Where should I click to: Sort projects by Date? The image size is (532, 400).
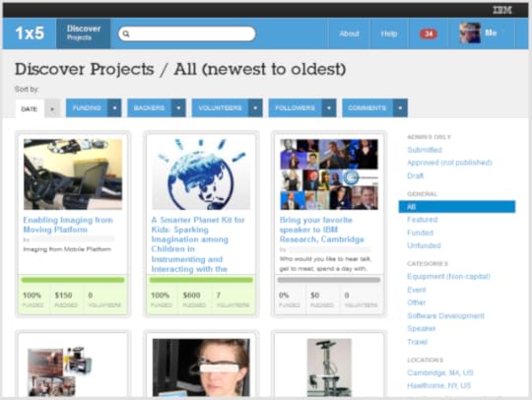(x=30, y=109)
